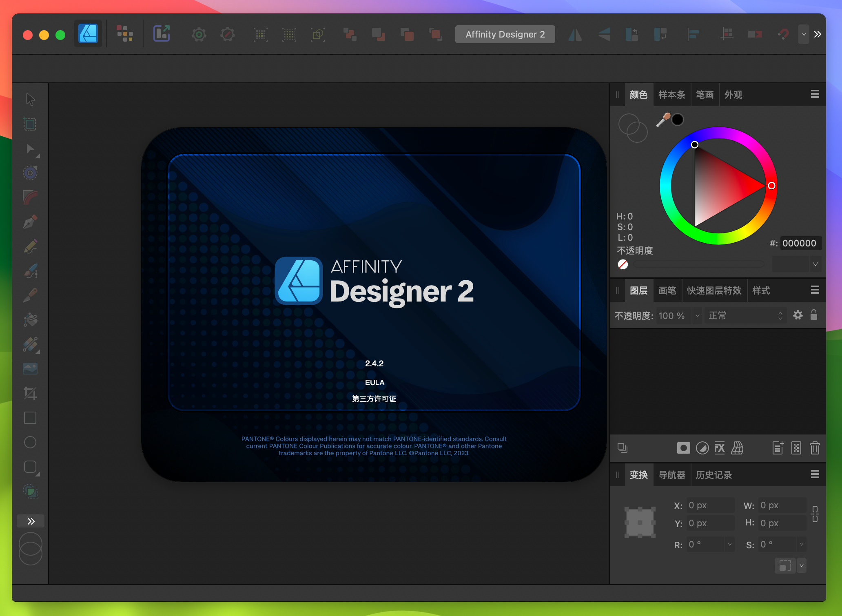Screen dimensions: 842x616
Task: Click the black color swatch
Action: pos(678,120)
